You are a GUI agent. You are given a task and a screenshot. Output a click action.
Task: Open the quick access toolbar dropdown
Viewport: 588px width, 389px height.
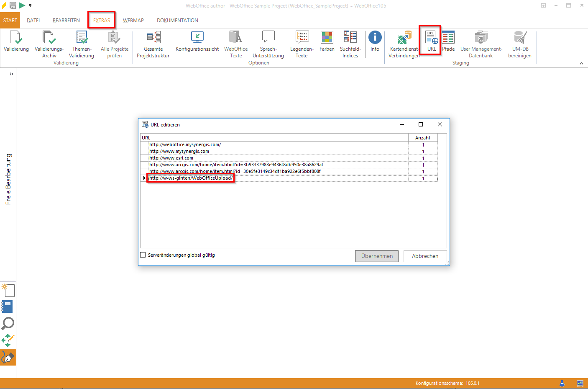31,6
